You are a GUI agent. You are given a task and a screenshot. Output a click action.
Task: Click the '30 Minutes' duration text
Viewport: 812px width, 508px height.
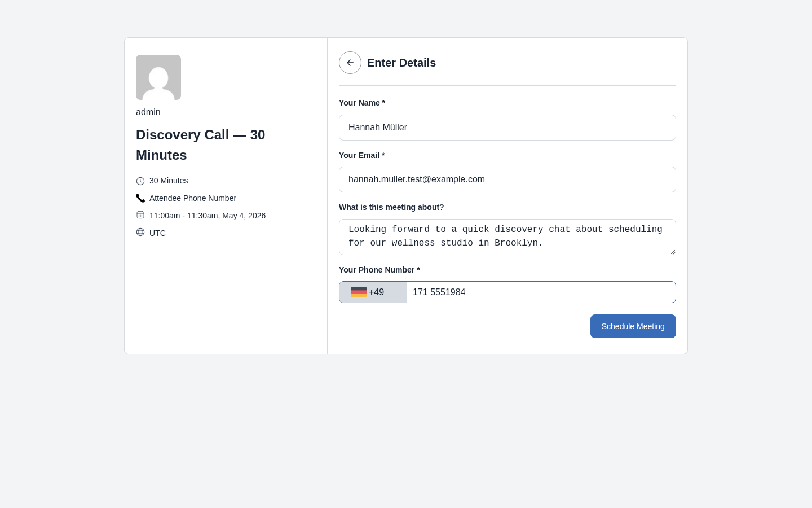click(x=169, y=181)
